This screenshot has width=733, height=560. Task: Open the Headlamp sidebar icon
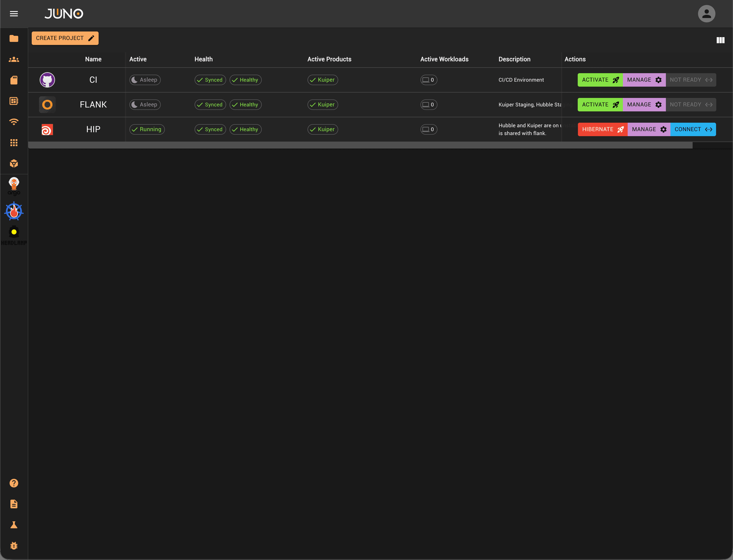point(14,235)
